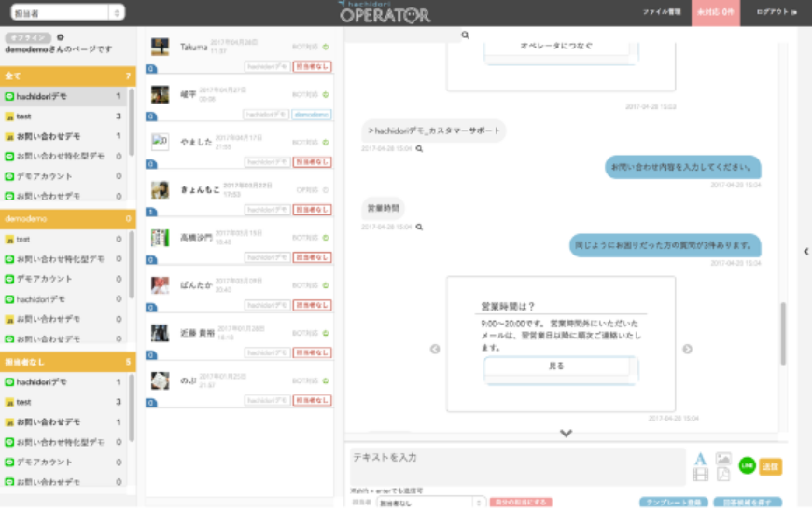Screen dimensions: 812x511
Task: Click the PDF file attachment icon
Action: tap(723, 475)
